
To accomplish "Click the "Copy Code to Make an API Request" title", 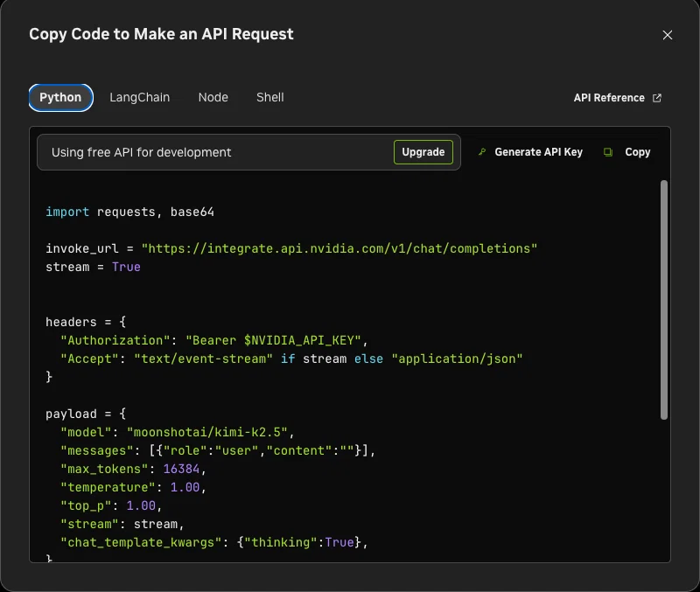I will (161, 34).
